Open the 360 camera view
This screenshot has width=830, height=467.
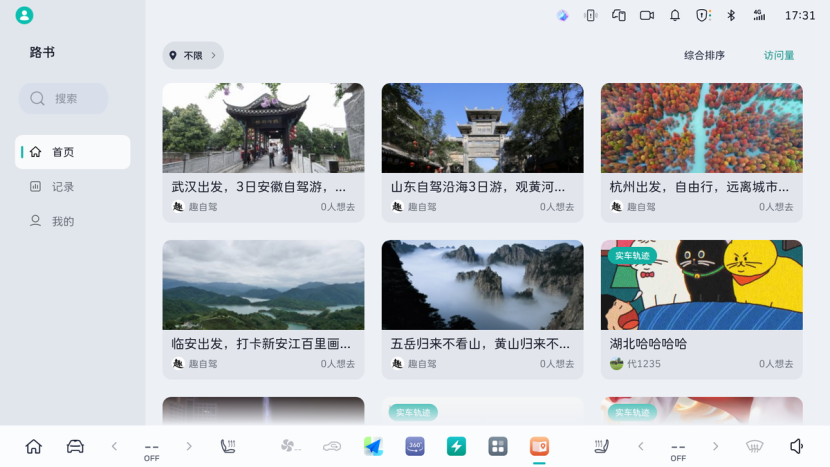pos(414,446)
